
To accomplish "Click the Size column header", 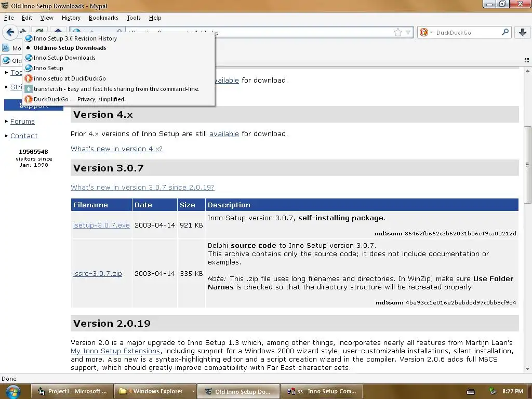I will click(x=191, y=205).
